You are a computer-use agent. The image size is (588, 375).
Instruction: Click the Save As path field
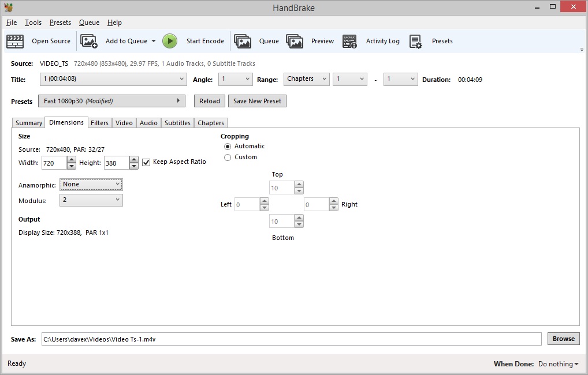pyautogui.click(x=291, y=339)
